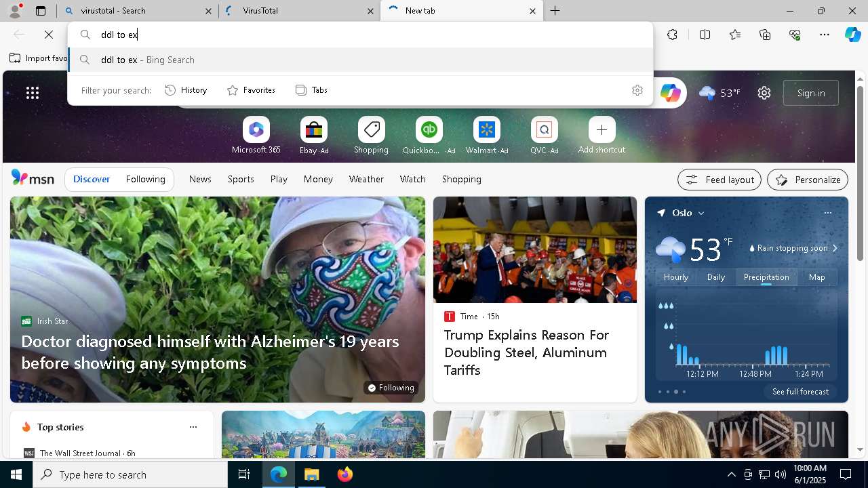
Task: Show weather Map tab
Action: pos(817,277)
